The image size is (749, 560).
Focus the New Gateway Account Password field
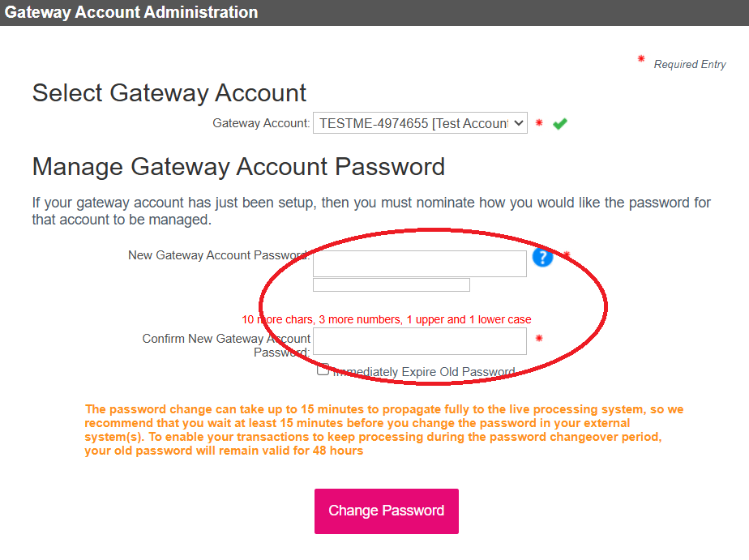click(420, 263)
